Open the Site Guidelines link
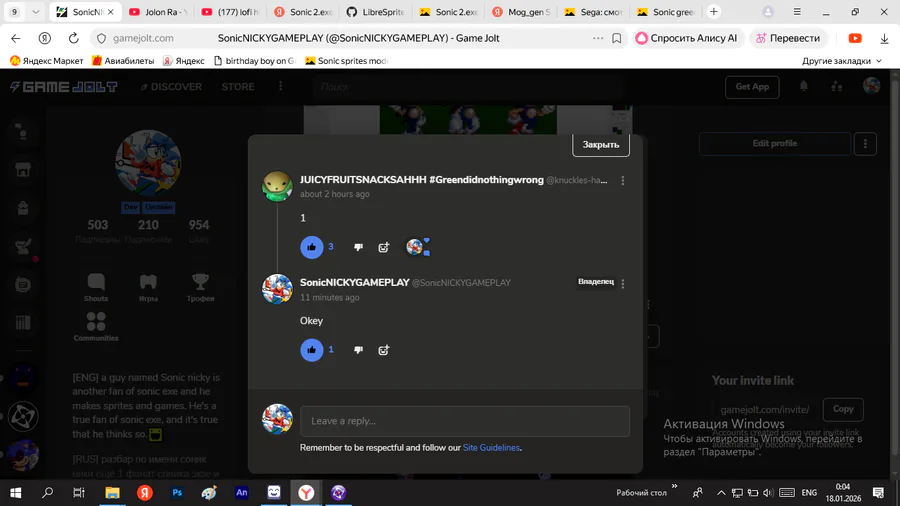Screen dimensions: 900x506 491,447
